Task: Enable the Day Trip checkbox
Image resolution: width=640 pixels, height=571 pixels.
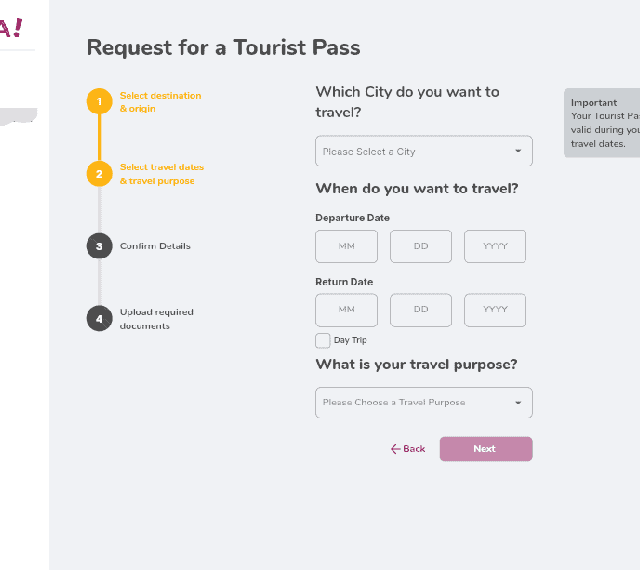Action: point(323,340)
